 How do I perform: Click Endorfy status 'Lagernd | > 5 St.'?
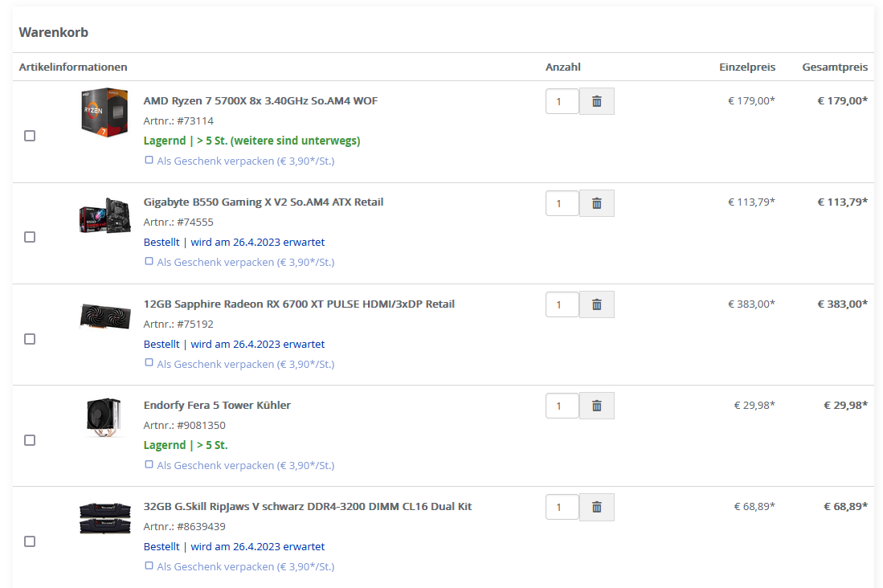coord(186,445)
